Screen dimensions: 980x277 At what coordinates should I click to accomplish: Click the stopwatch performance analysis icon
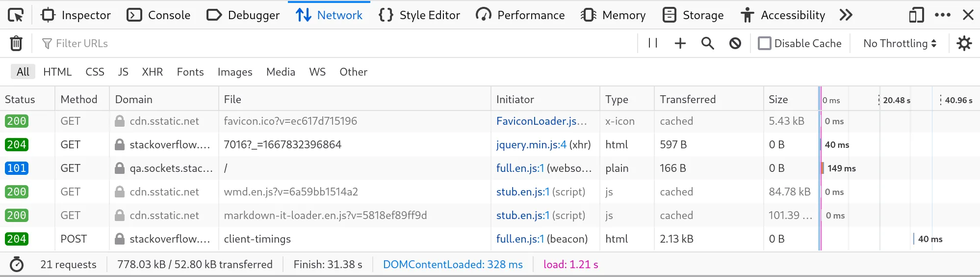click(x=17, y=264)
